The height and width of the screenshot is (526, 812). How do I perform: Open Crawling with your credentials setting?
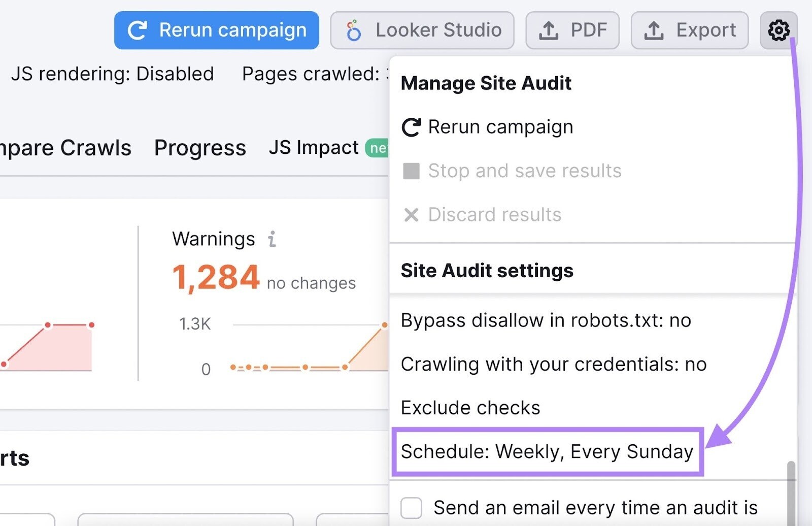click(554, 364)
